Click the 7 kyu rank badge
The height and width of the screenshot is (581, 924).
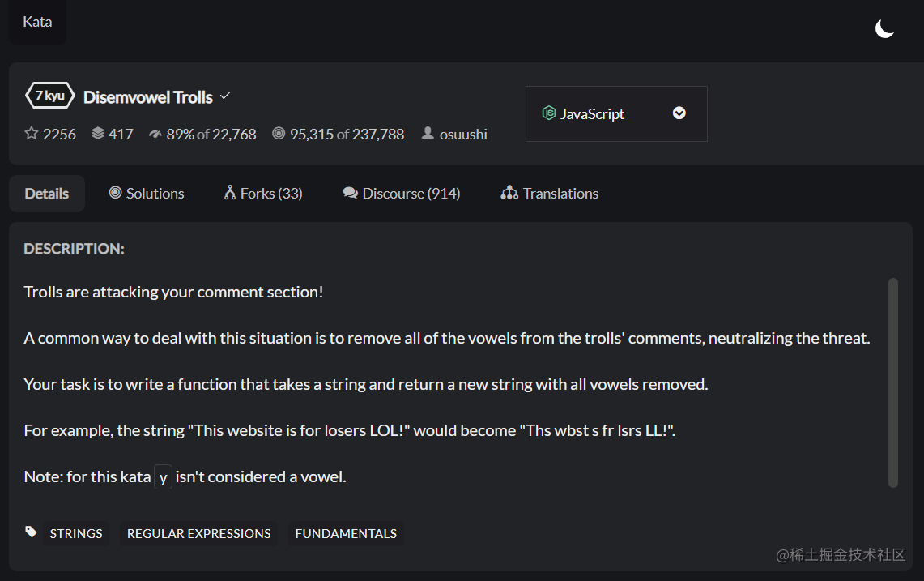coord(50,96)
